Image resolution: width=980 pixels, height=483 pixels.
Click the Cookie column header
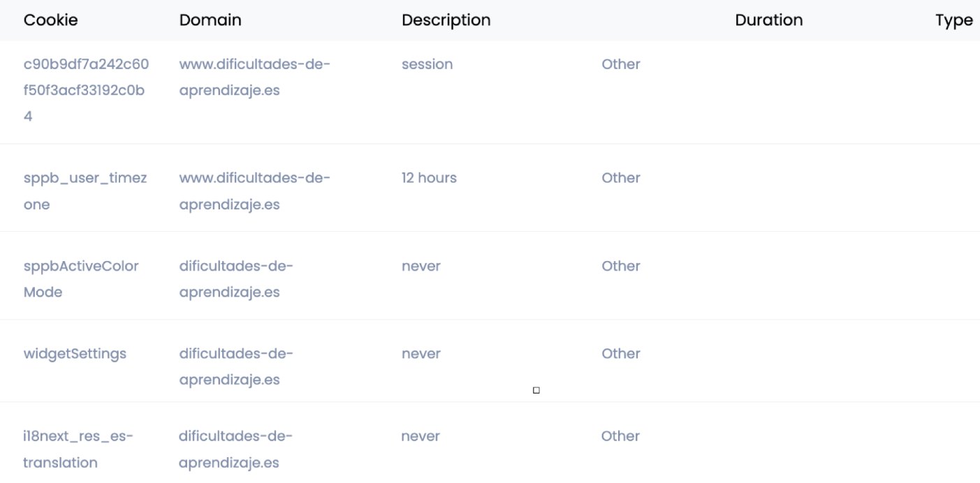pyautogui.click(x=50, y=20)
